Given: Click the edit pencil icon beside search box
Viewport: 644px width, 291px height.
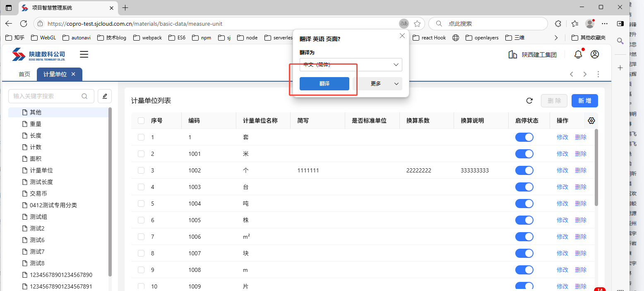Looking at the screenshot, I should pyautogui.click(x=105, y=96).
